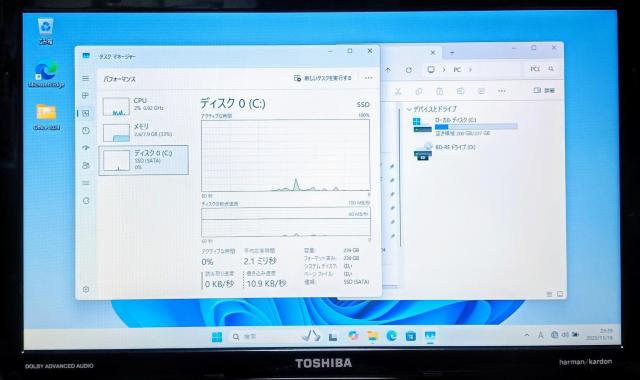
Task: Open the taskbar clock and date
Action: coord(599,335)
